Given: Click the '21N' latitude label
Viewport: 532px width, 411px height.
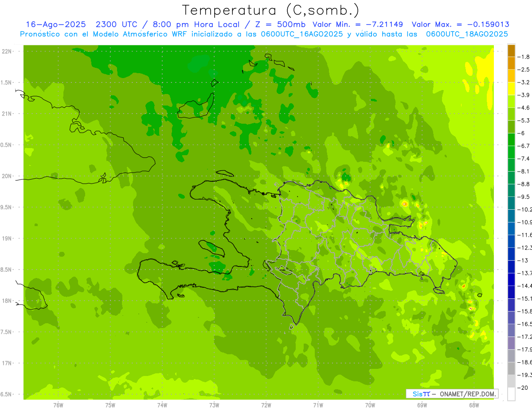Looking at the screenshot, I should pyautogui.click(x=7, y=114).
